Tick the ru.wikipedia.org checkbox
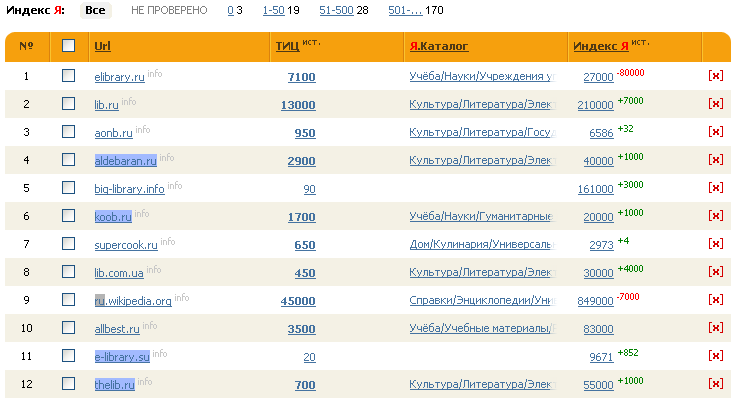The height and width of the screenshot is (402, 752). coord(69,299)
